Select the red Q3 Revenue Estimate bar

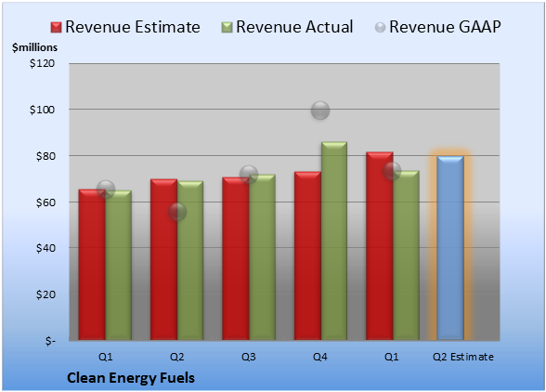(x=236, y=258)
